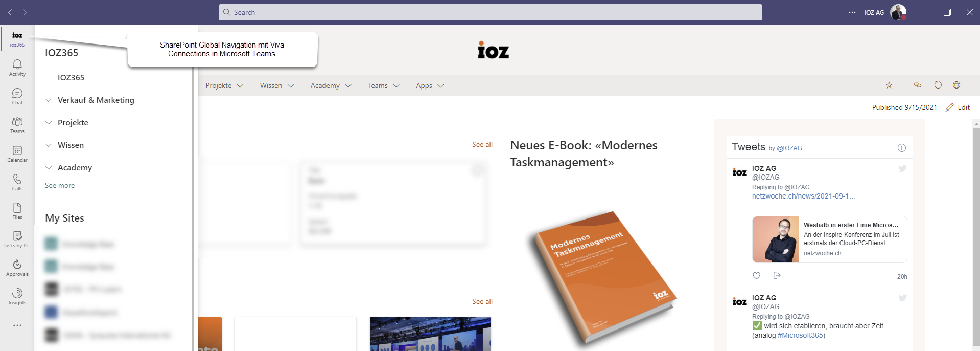980x351 pixels.
Task: Open the Insights app
Action: click(17, 296)
